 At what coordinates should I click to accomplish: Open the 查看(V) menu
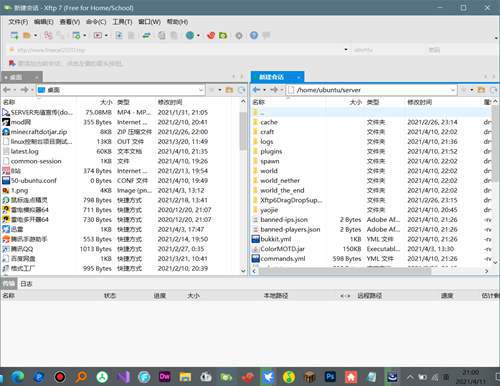70,22
